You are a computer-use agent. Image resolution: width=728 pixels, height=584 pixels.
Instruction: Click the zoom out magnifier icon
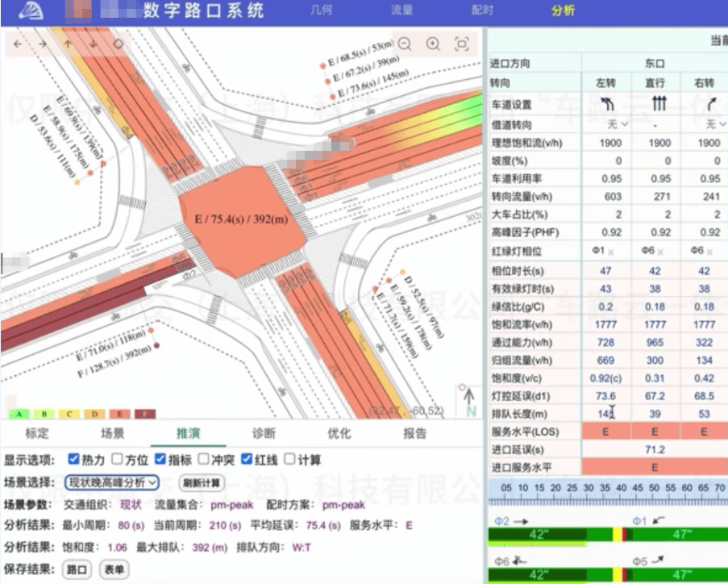point(405,44)
